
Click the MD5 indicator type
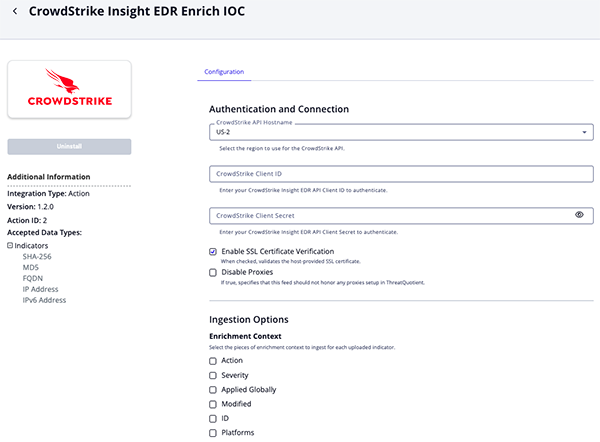31,267
